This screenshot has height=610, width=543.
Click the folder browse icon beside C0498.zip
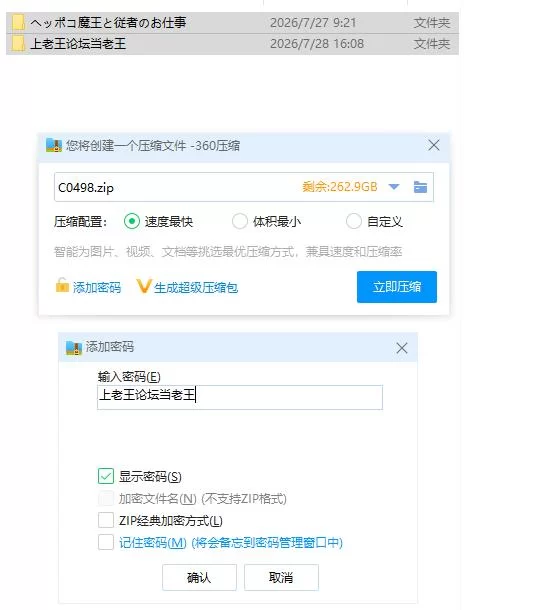pos(420,187)
